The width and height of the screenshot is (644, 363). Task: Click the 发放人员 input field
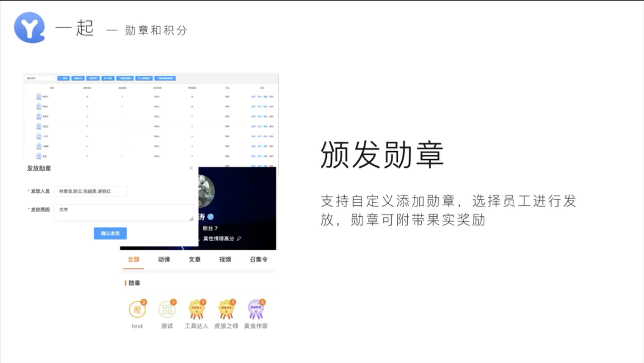[x=91, y=191]
